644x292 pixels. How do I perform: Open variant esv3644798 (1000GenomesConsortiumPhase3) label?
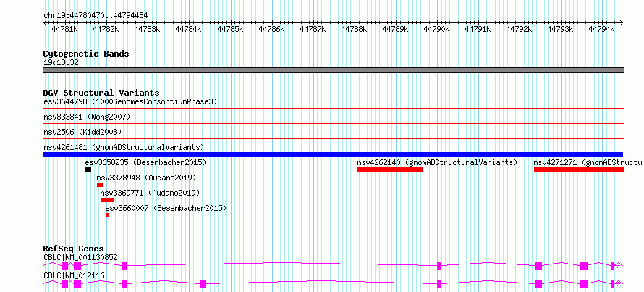[130, 101]
